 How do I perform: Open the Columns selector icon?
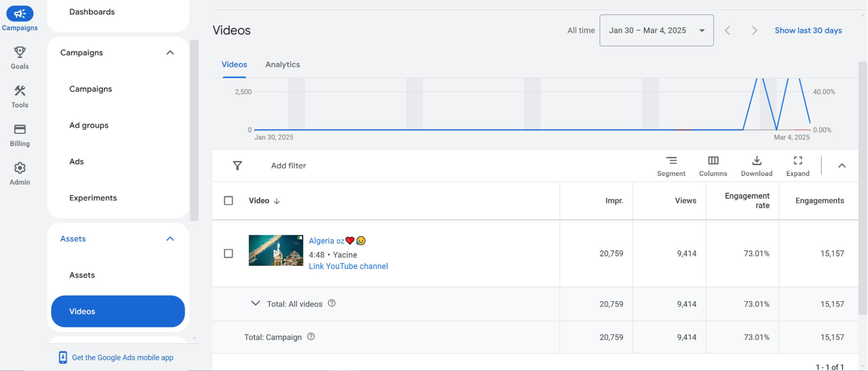(713, 161)
